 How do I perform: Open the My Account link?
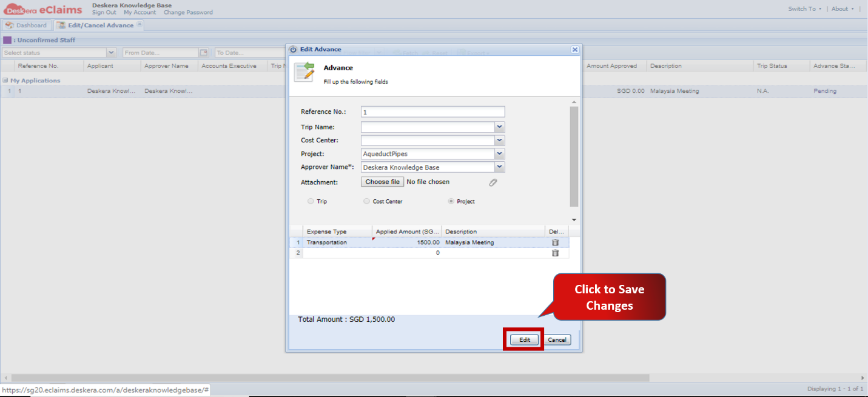(x=140, y=12)
